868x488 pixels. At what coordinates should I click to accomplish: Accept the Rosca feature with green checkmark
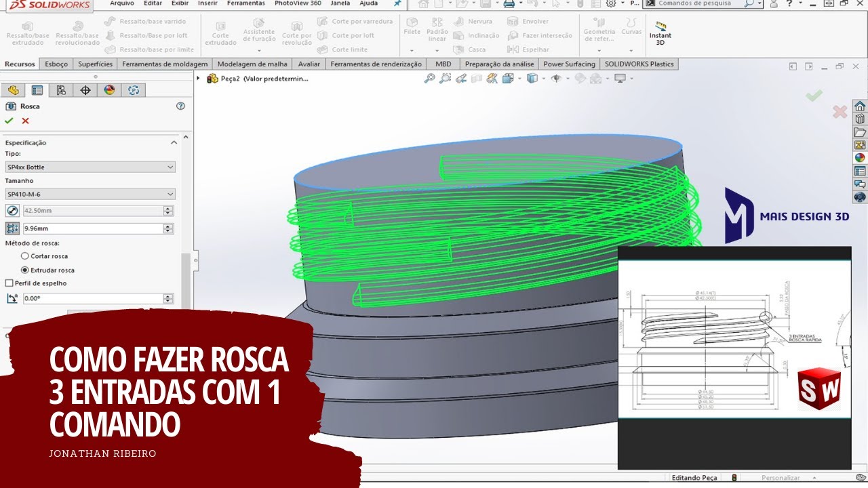point(9,121)
